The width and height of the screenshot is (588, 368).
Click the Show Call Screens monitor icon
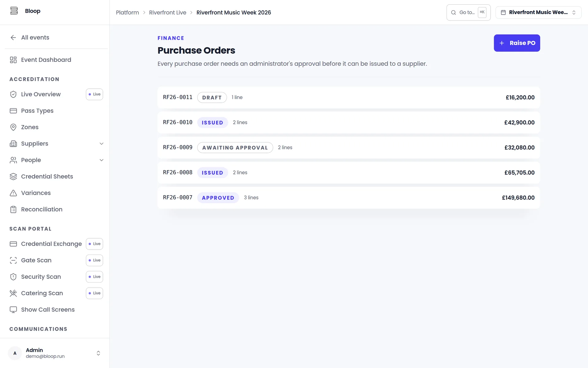(13, 310)
